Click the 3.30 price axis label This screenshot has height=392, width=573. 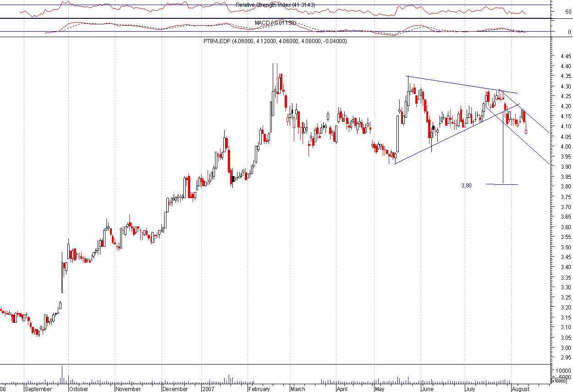click(566, 287)
